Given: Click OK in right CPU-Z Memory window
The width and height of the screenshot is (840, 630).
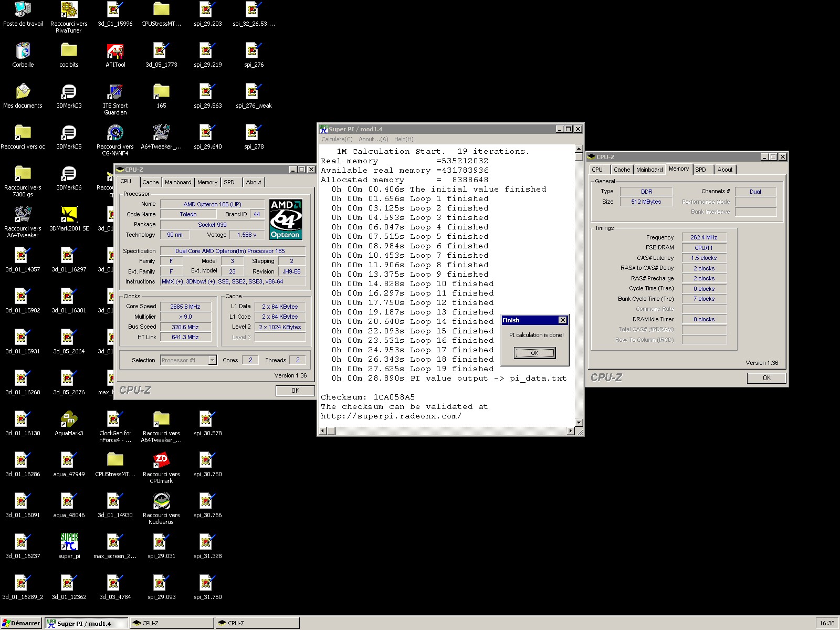Looking at the screenshot, I should point(766,378).
